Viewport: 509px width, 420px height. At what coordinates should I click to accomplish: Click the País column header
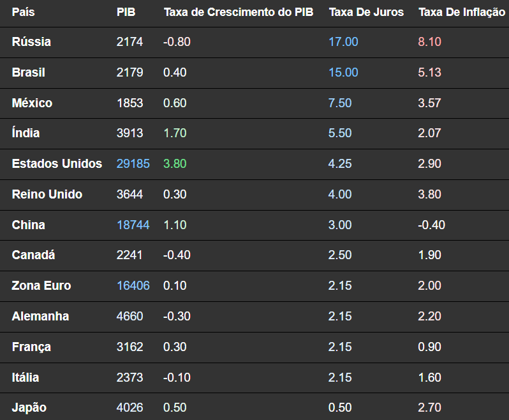pos(24,12)
